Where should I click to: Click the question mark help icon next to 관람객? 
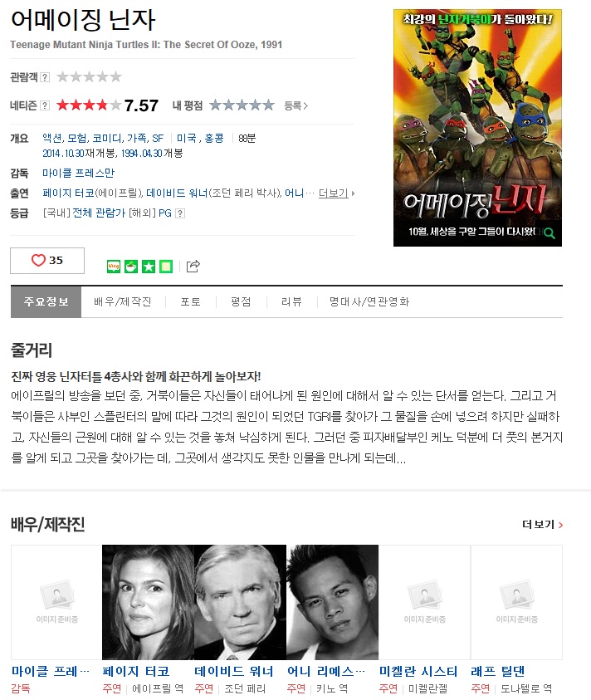click(x=45, y=77)
